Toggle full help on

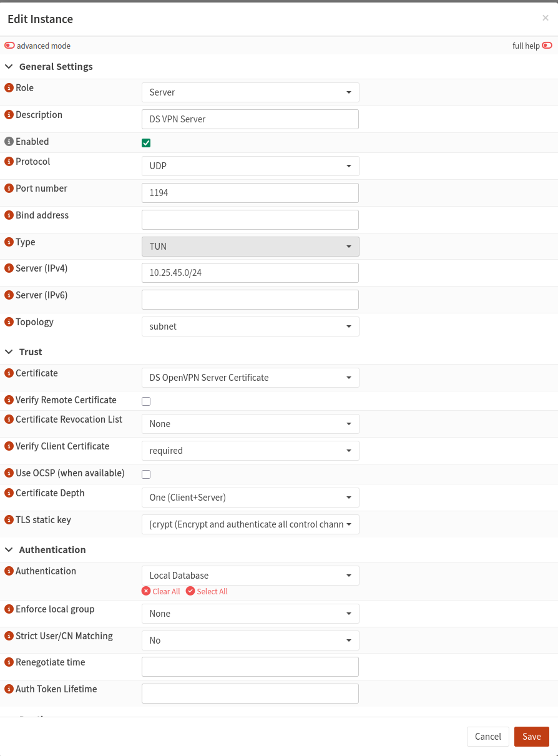coord(547,45)
